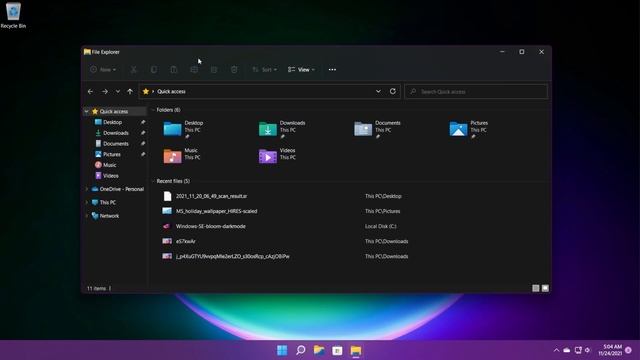Select This PC in navigation pane
The image size is (640, 360).
click(x=107, y=202)
